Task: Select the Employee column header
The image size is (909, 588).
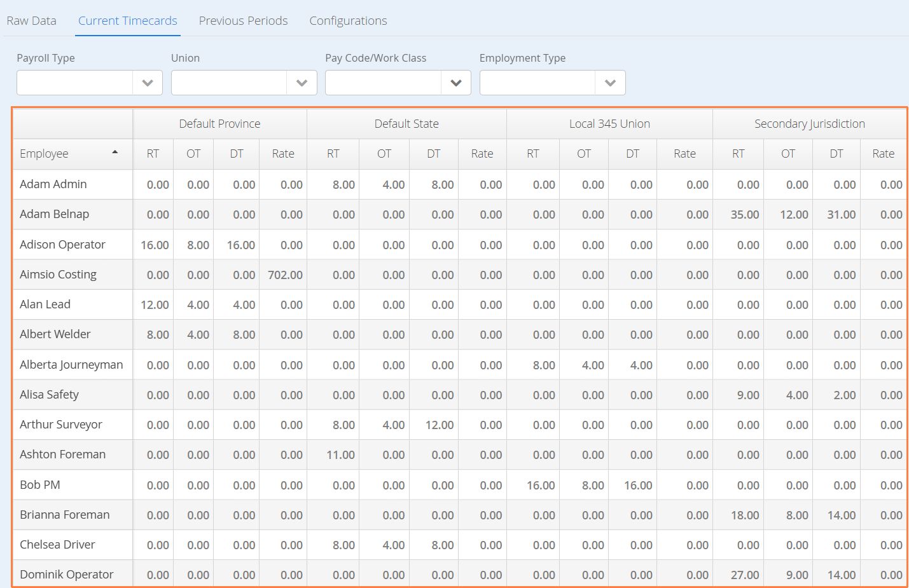Action: [73, 154]
